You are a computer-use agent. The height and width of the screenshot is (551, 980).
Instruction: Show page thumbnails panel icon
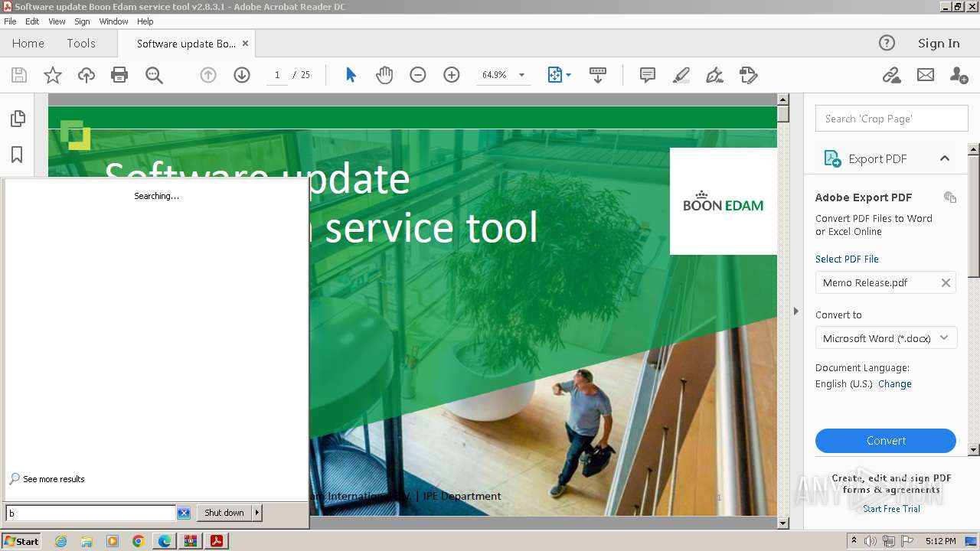[x=18, y=119]
